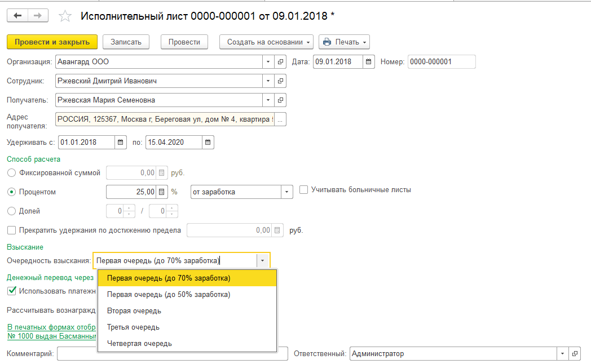
Task: Adjust denominator stepper in Долей row
Action: [172, 211]
